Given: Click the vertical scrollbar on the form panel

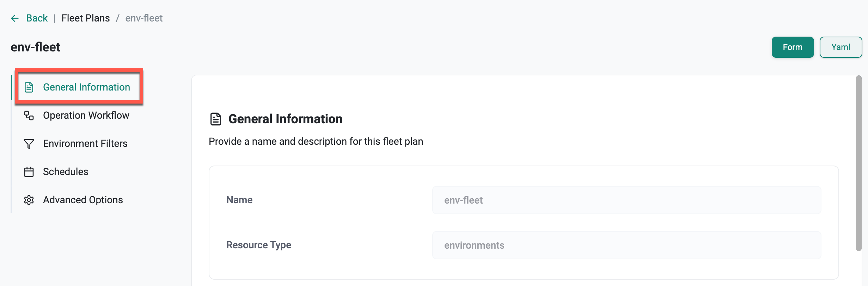Looking at the screenshot, I should [x=858, y=162].
